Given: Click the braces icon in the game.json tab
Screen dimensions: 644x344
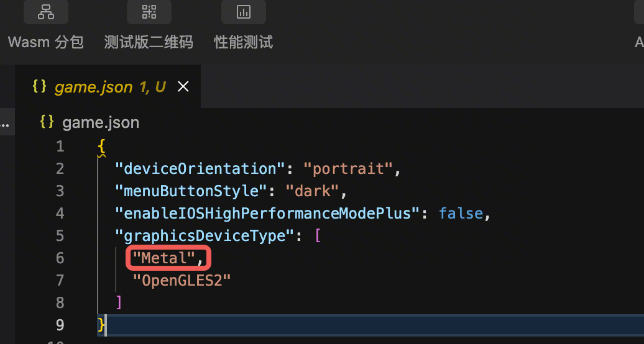Looking at the screenshot, I should point(39,87).
